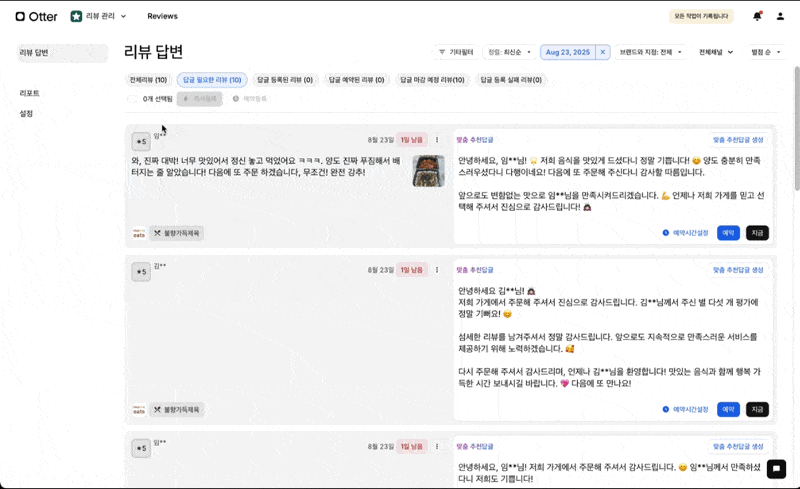The height and width of the screenshot is (489, 800).
Task: Open the 전체채널 channel dropdown
Action: pyautogui.click(x=715, y=52)
